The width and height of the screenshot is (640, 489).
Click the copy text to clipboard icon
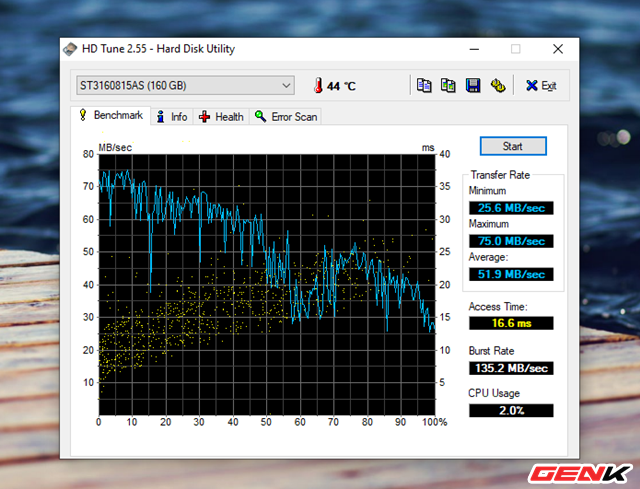point(424,86)
